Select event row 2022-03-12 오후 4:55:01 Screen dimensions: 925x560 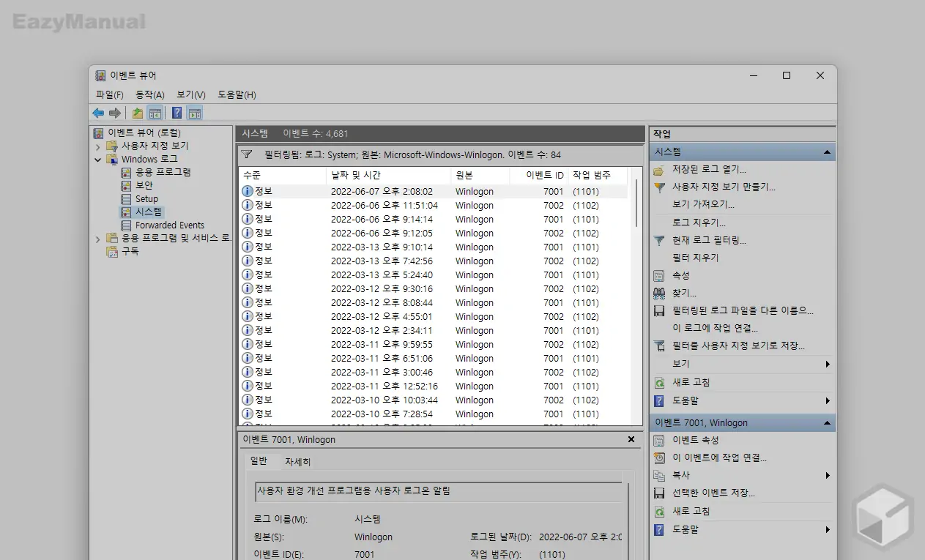(x=433, y=316)
